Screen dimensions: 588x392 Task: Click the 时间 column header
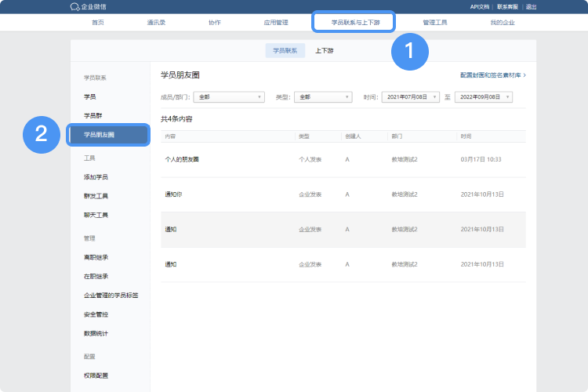pyautogui.click(x=466, y=136)
